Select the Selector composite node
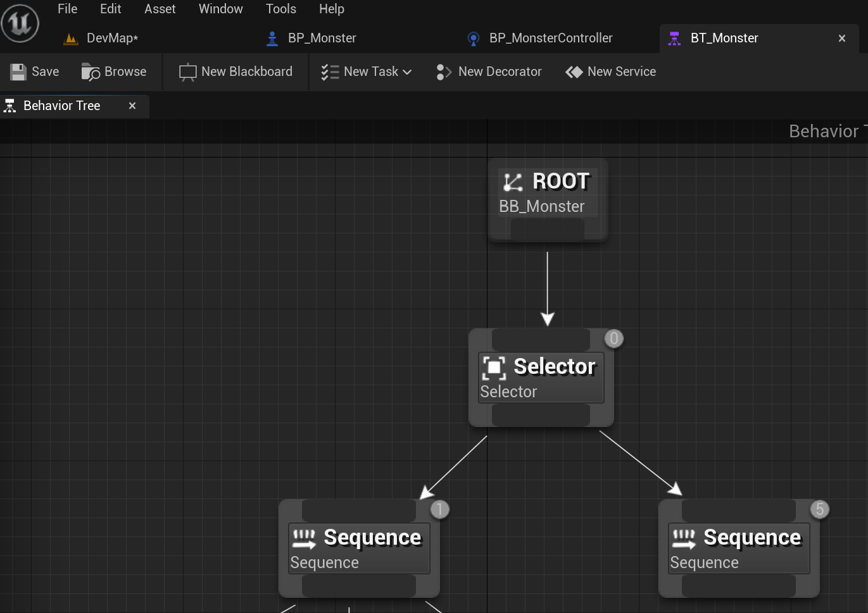The height and width of the screenshot is (613, 868). (541, 378)
